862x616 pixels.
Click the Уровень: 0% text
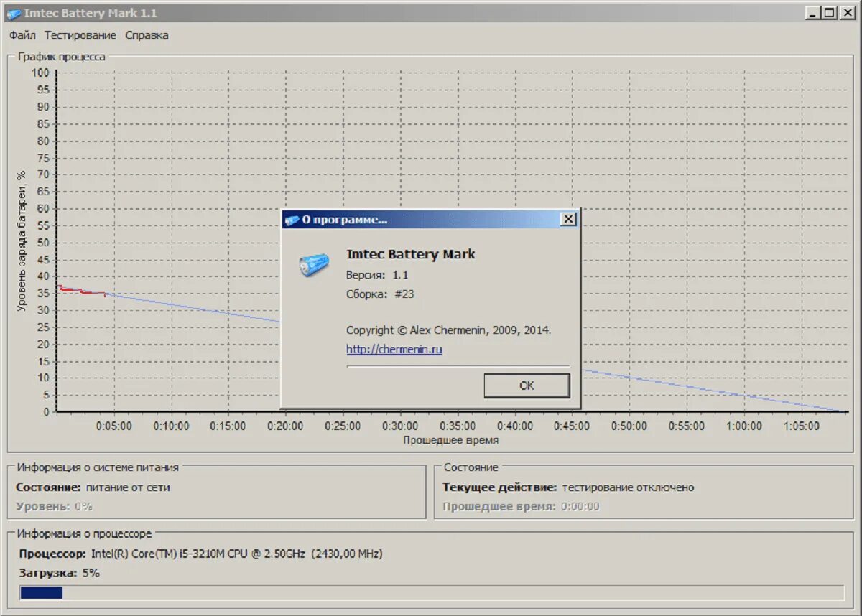55,506
